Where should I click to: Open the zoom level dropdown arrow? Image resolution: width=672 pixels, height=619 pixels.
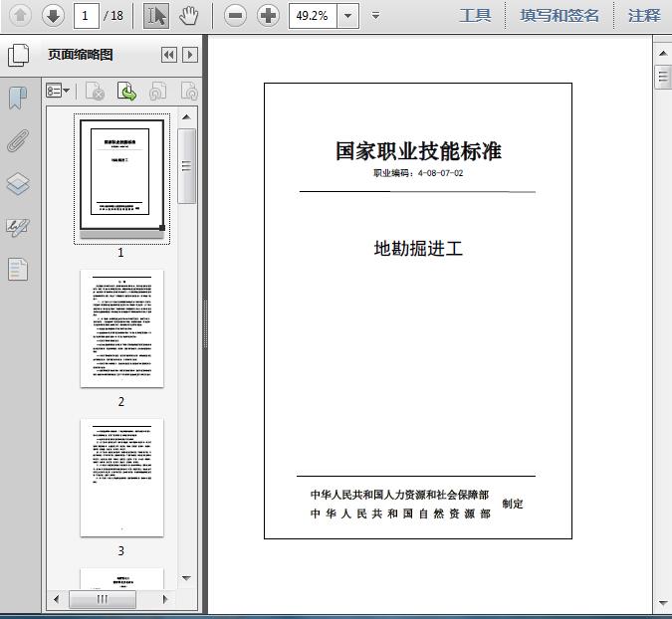pos(348,16)
